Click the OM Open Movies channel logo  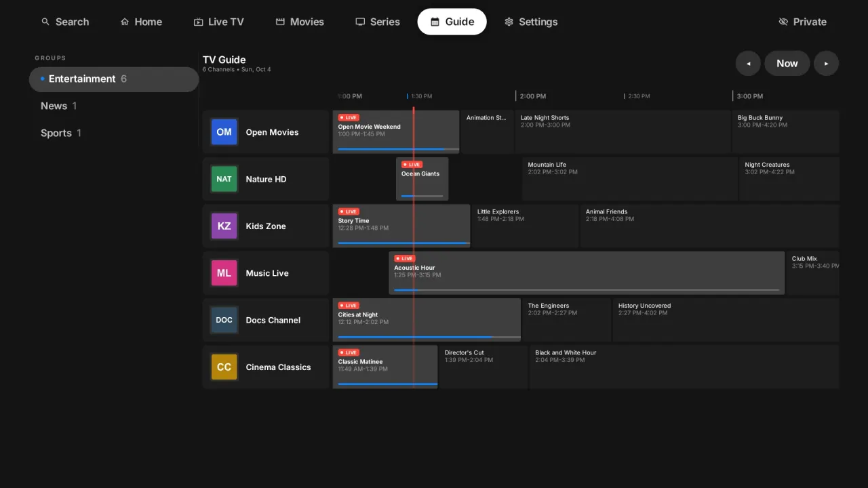pyautogui.click(x=224, y=132)
